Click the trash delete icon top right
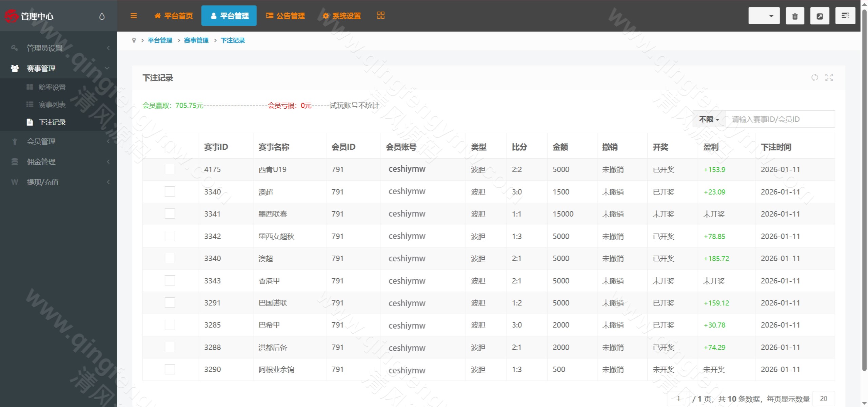 point(795,15)
